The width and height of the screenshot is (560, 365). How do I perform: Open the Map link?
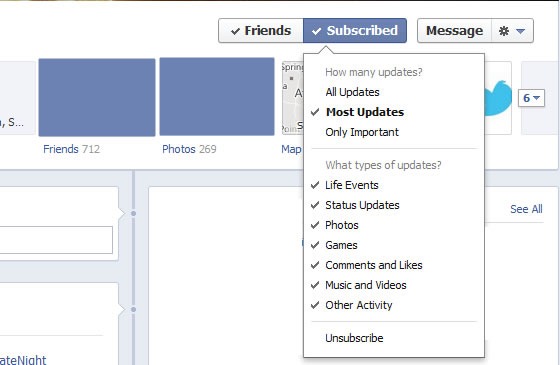[x=291, y=149]
